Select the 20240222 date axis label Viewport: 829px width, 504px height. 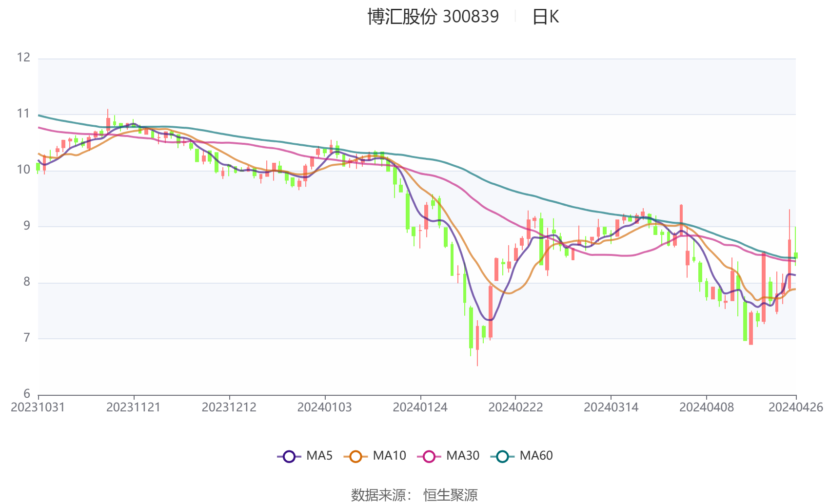click(x=516, y=407)
